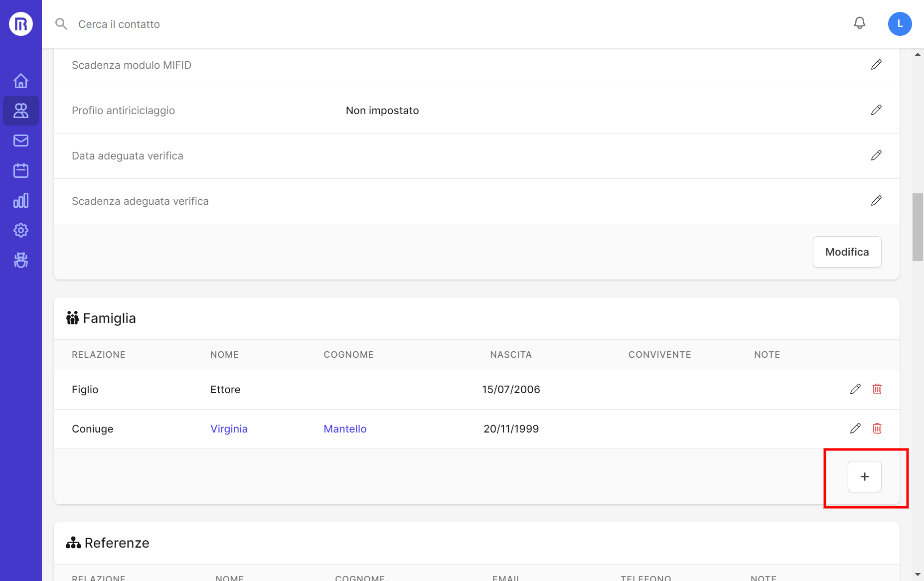Open the contacts section in sidebar
The image size is (924, 581).
coord(21,111)
